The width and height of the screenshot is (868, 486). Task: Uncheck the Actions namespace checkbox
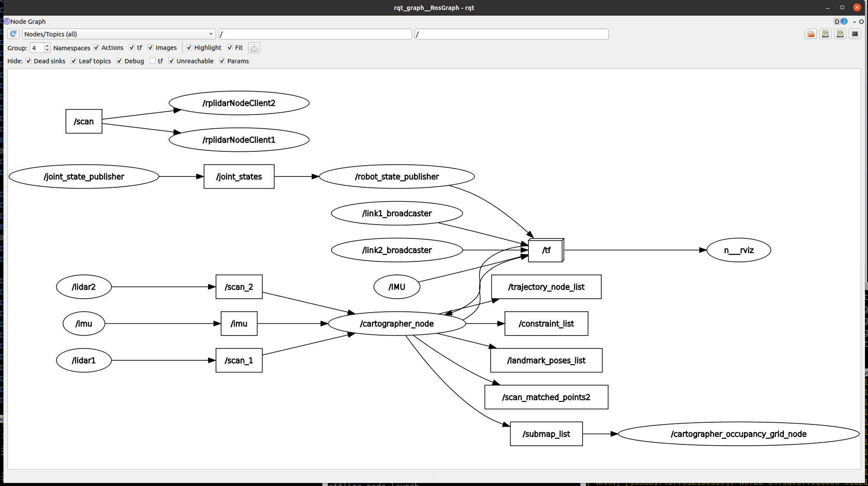pos(96,48)
